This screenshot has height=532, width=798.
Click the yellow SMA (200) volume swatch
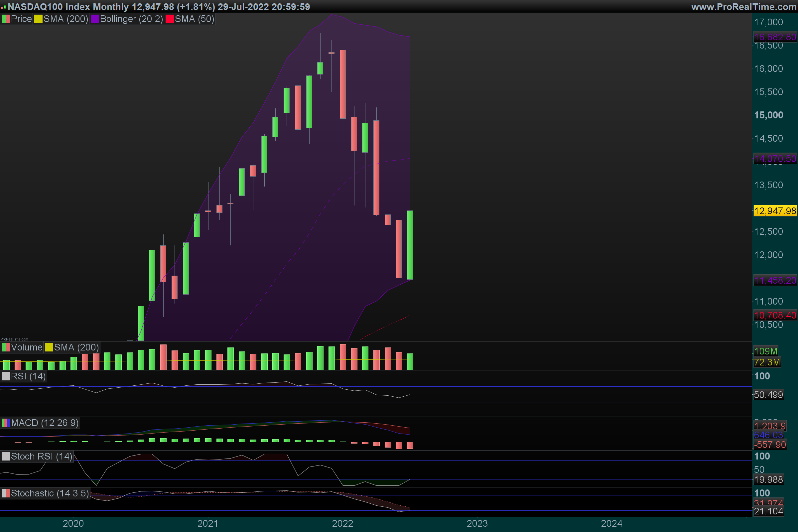pyautogui.click(x=49, y=347)
